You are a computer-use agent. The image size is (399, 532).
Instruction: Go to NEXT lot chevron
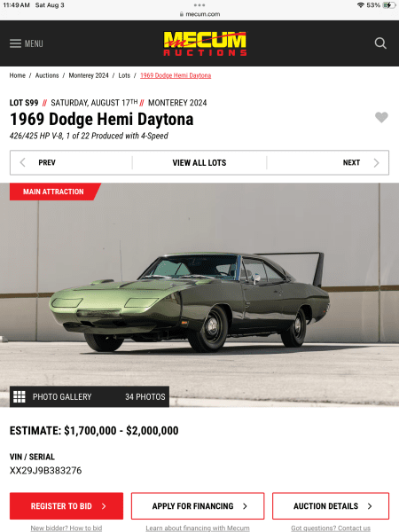[x=376, y=163]
